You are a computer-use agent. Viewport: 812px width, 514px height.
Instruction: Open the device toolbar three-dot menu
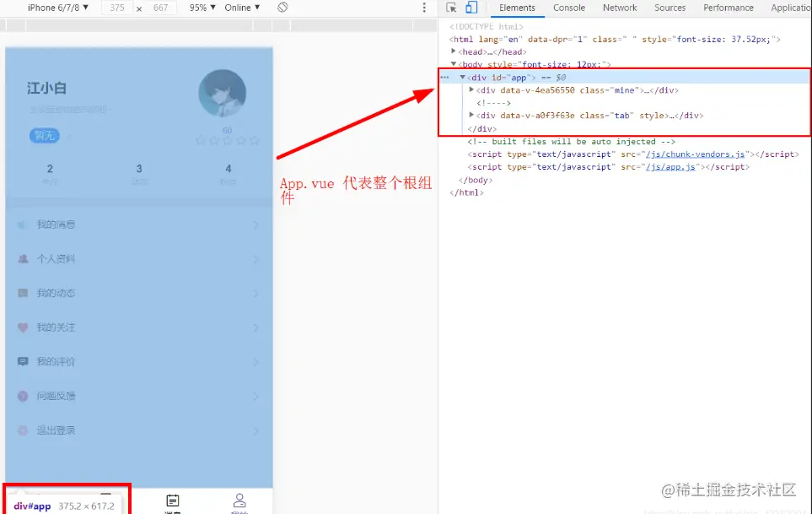click(424, 8)
